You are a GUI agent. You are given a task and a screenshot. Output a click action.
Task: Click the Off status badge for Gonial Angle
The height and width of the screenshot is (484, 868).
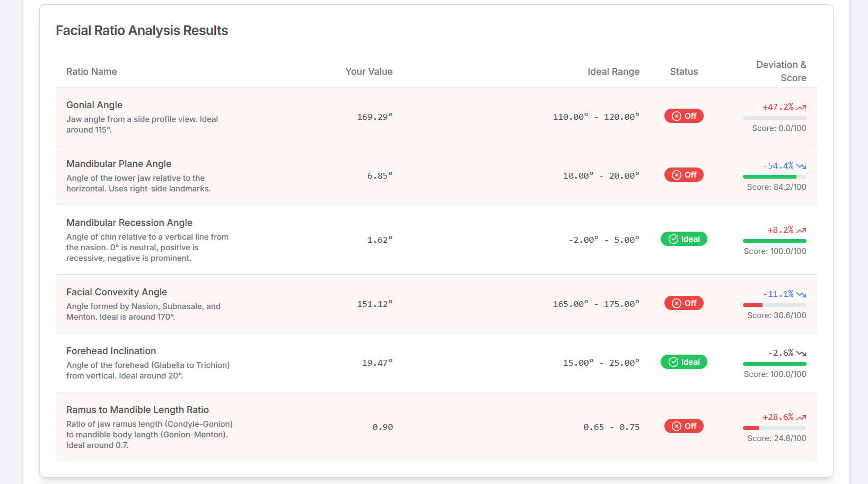tap(683, 116)
